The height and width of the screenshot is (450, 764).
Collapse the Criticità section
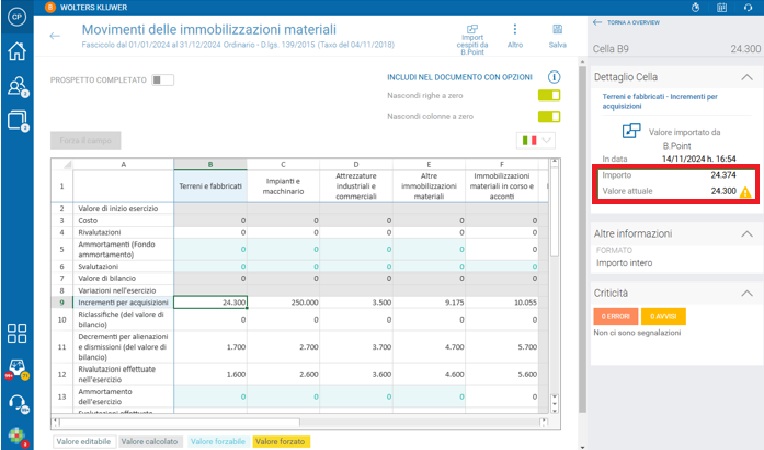tap(746, 293)
